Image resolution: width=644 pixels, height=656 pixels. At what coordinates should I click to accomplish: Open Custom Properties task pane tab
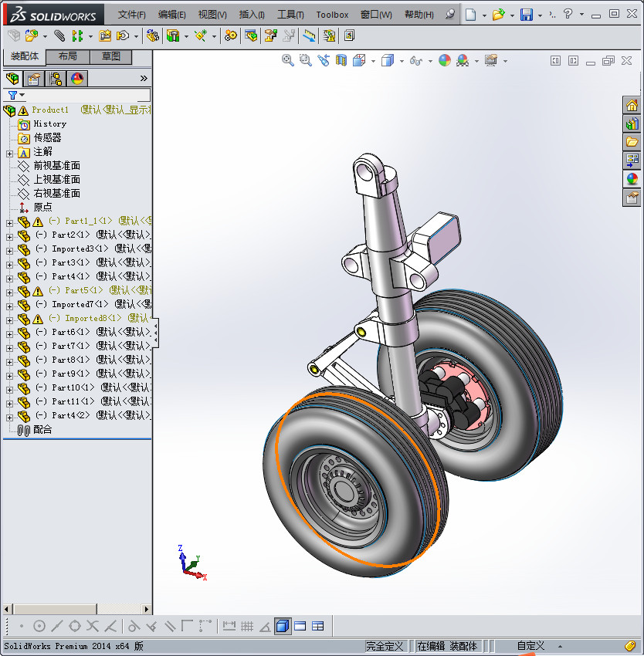[632, 198]
